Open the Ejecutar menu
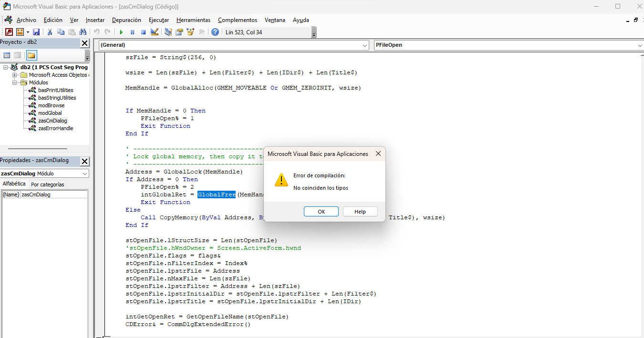This screenshot has height=338, width=644. click(159, 20)
